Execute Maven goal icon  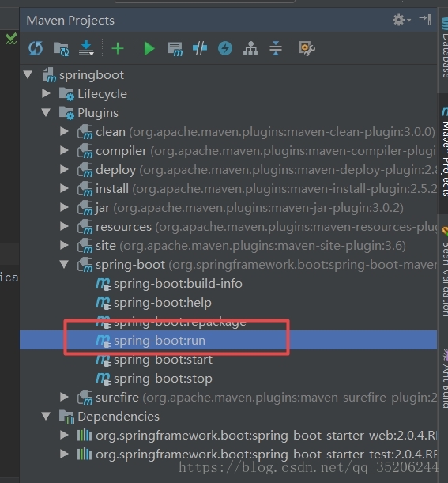pyautogui.click(x=175, y=49)
